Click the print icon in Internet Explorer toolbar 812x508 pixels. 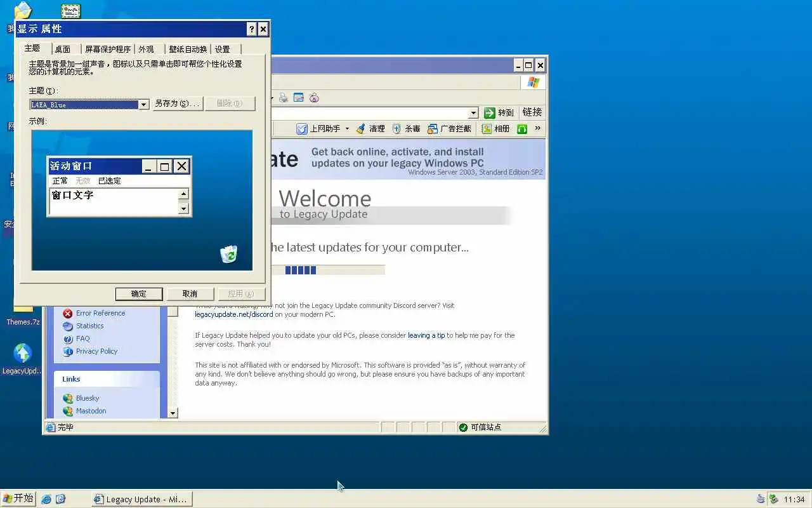click(x=284, y=98)
